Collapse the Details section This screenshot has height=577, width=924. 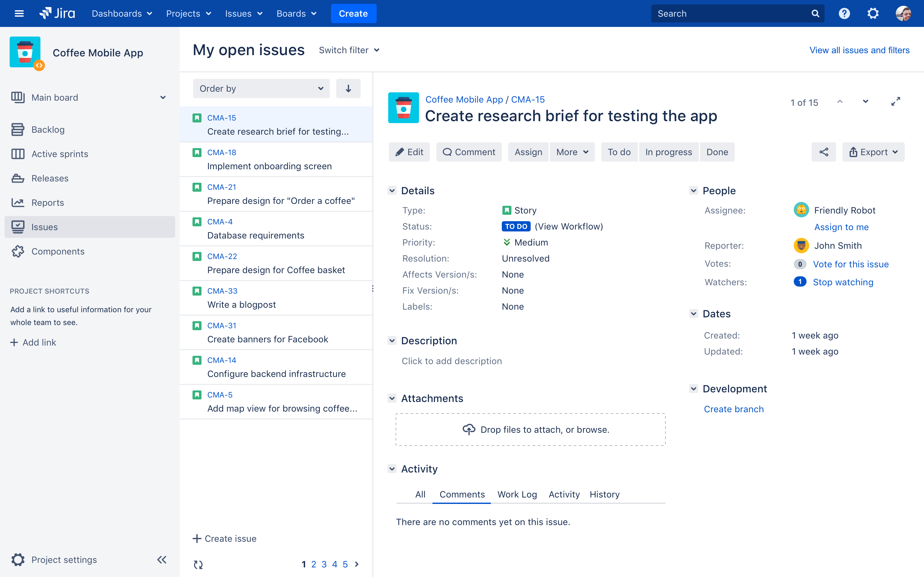tap(392, 190)
